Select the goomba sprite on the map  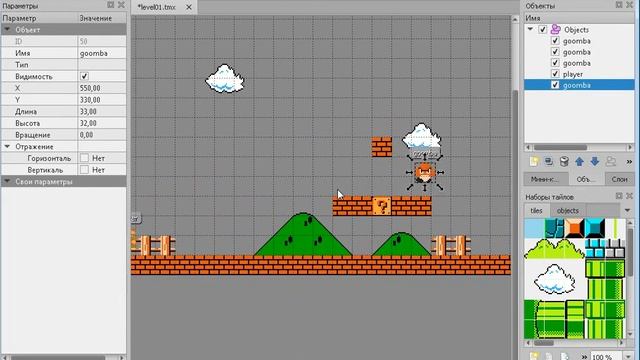(424, 173)
